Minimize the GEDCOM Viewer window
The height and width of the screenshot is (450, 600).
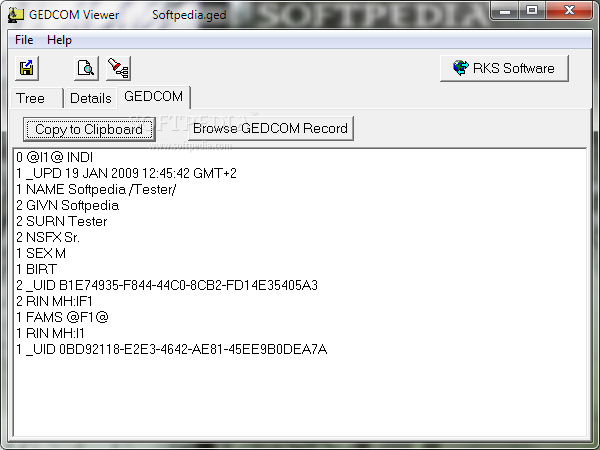[x=505, y=11]
